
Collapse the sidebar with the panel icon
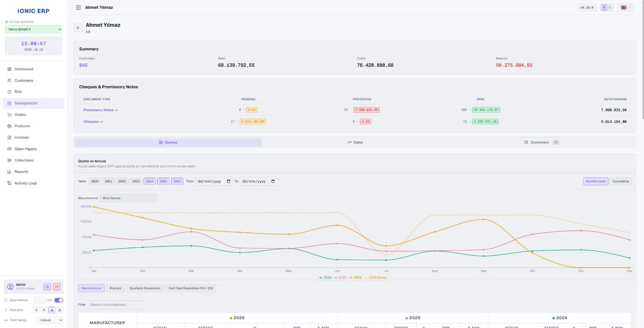click(x=78, y=8)
